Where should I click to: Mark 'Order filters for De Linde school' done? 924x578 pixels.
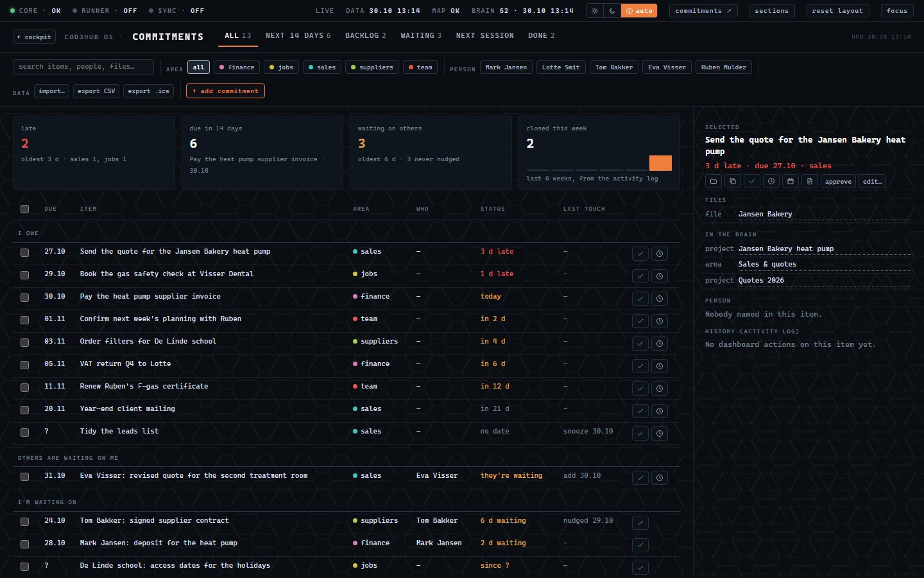[640, 344]
